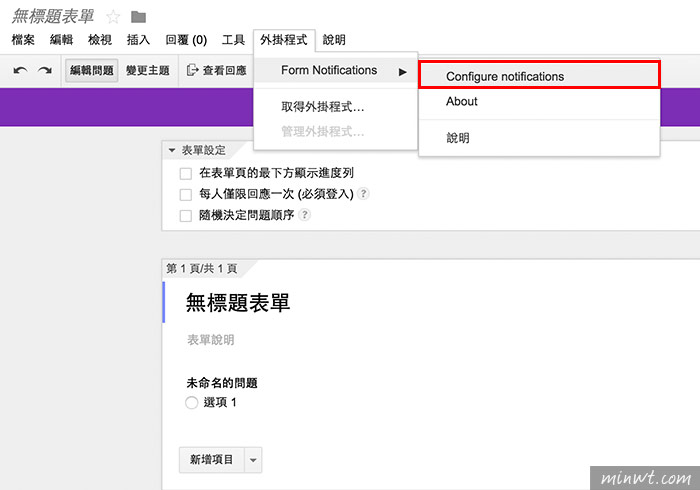
Task: Click the 表單說明 description field
Action: point(211,340)
